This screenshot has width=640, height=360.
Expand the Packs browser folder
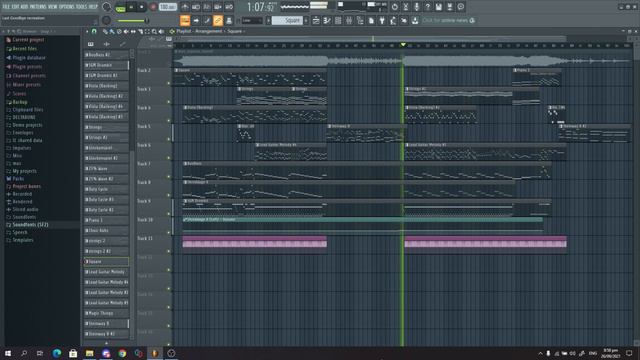(x=15, y=179)
